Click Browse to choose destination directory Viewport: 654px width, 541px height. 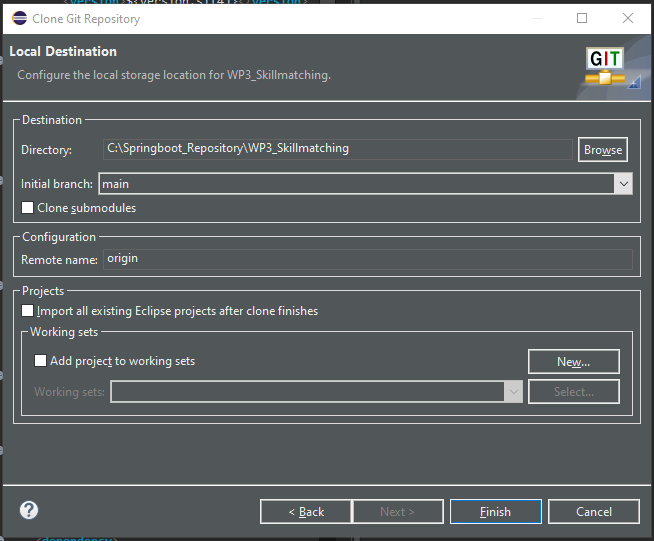click(603, 150)
